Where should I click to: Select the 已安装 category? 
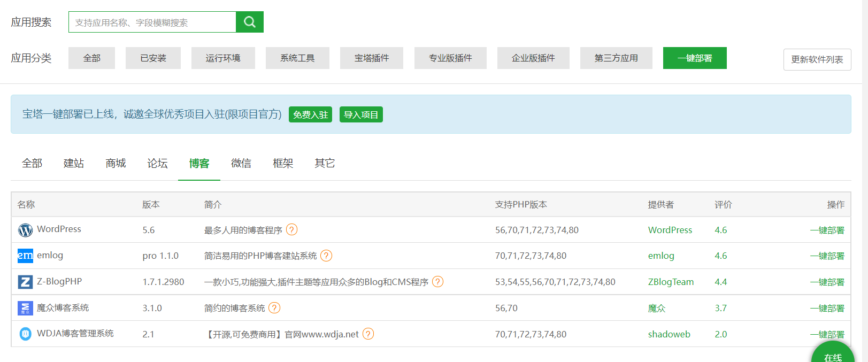pos(153,58)
